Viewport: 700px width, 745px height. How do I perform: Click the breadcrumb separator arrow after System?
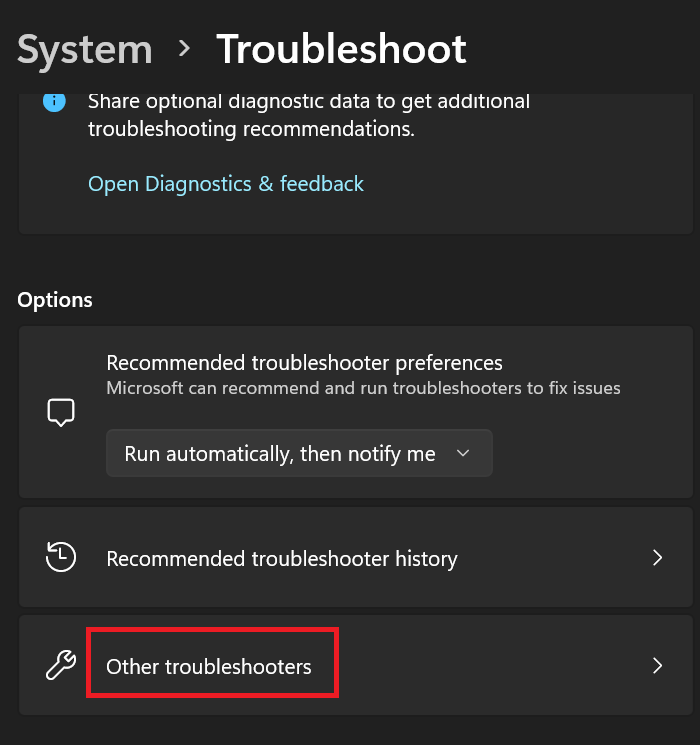click(x=184, y=48)
